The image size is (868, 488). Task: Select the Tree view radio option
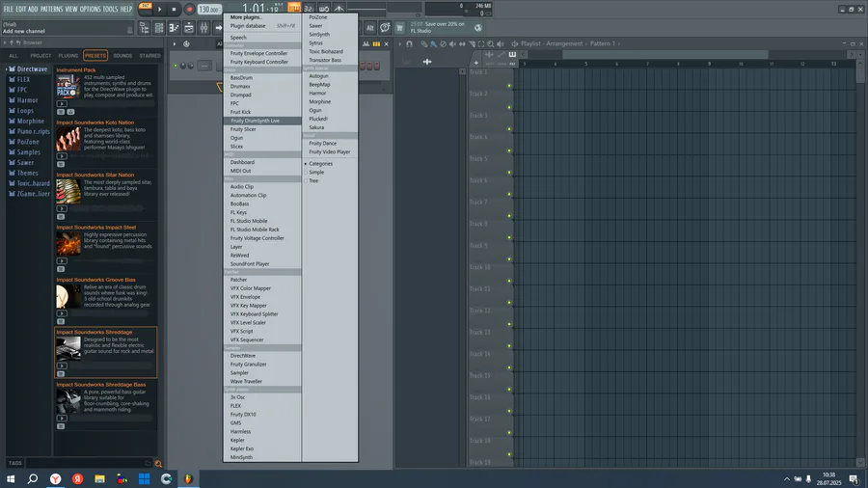pyautogui.click(x=312, y=181)
